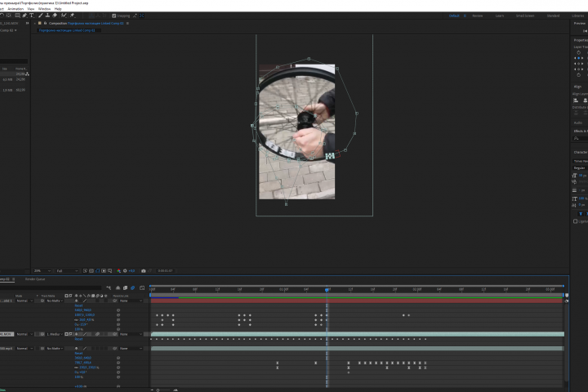Select the Eraser tool
Image resolution: width=588 pixels, height=392 pixels.
55,16
